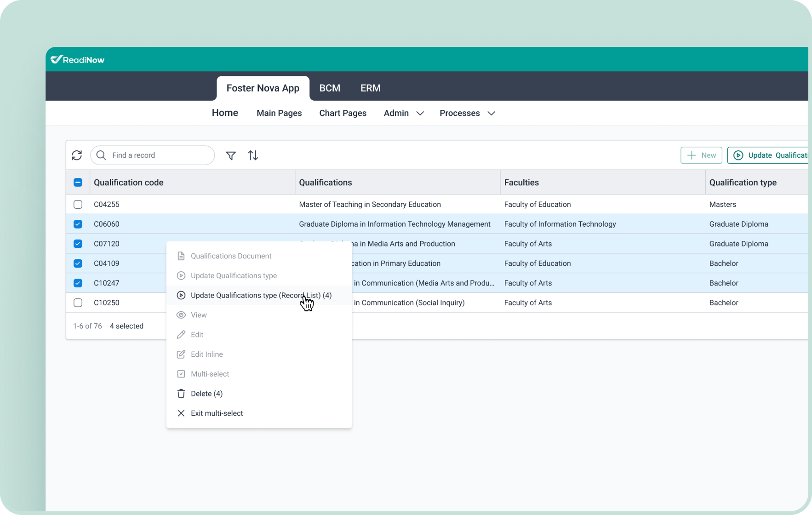
Task: Click the View eye icon in context menu
Action: (x=181, y=315)
